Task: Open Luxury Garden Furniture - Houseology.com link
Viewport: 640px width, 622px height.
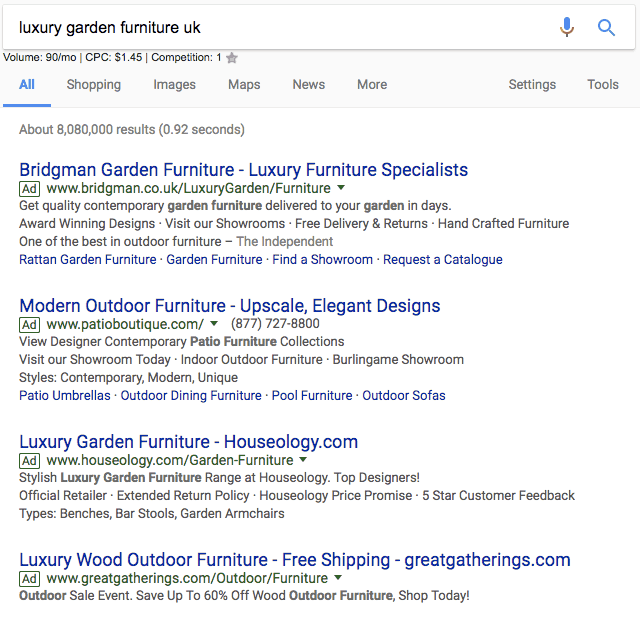Action: (188, 441)
